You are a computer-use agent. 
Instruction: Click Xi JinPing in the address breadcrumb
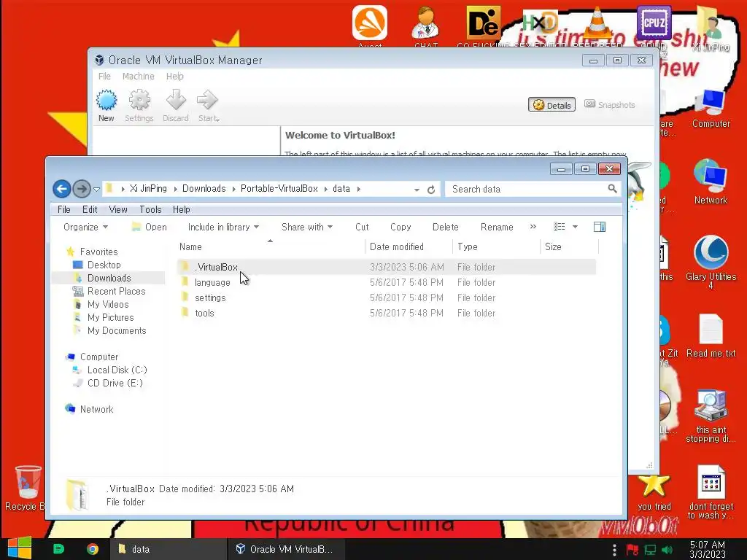coord(148,189)
